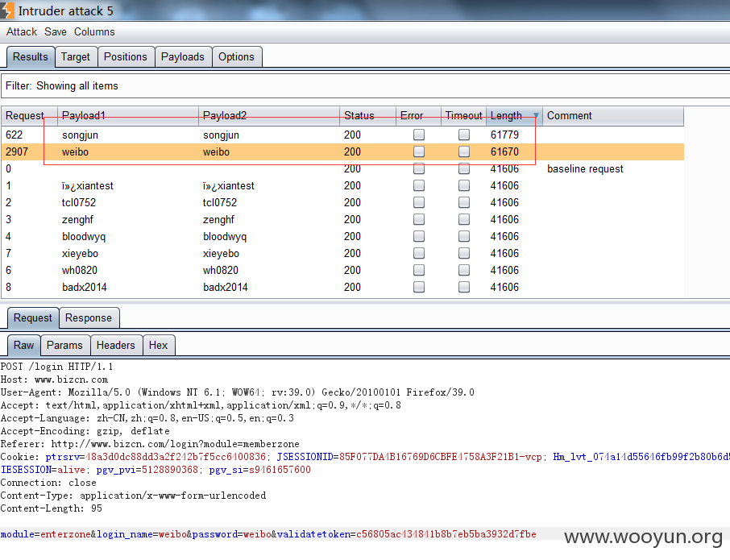Select the Hex view tab

[x=158, y=346]
